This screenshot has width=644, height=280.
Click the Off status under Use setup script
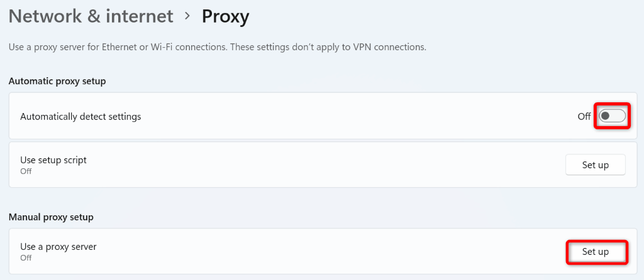point(26,171)
